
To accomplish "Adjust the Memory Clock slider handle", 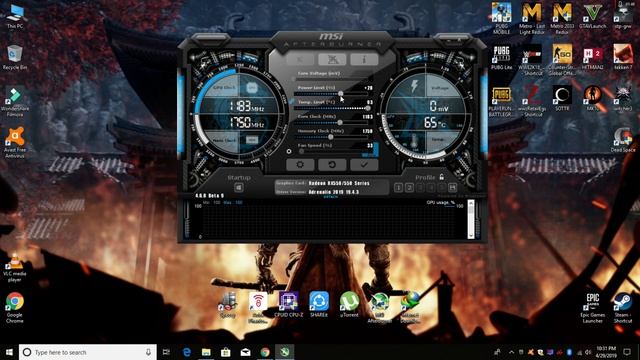I will [x=331, y=137].
